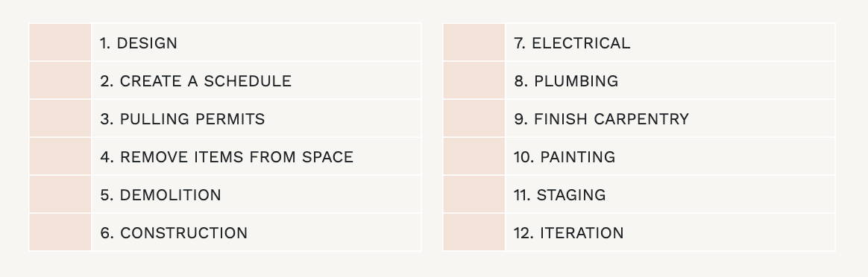Click the '12. ITERATION' label

(x=568, y=233)
